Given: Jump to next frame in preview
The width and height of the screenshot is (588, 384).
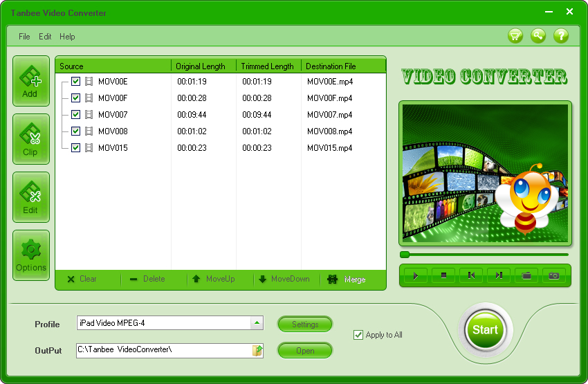Looking at the screenshot, I should point(499,275).
